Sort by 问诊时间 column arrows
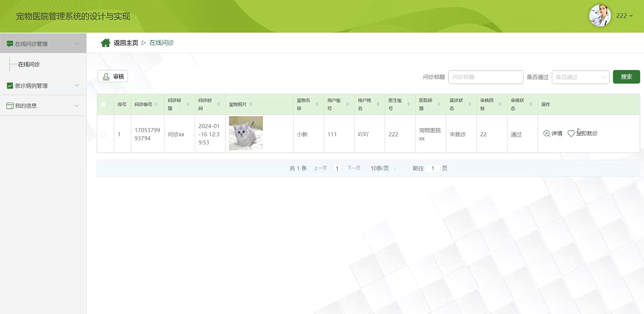 [x=218, y=104]
